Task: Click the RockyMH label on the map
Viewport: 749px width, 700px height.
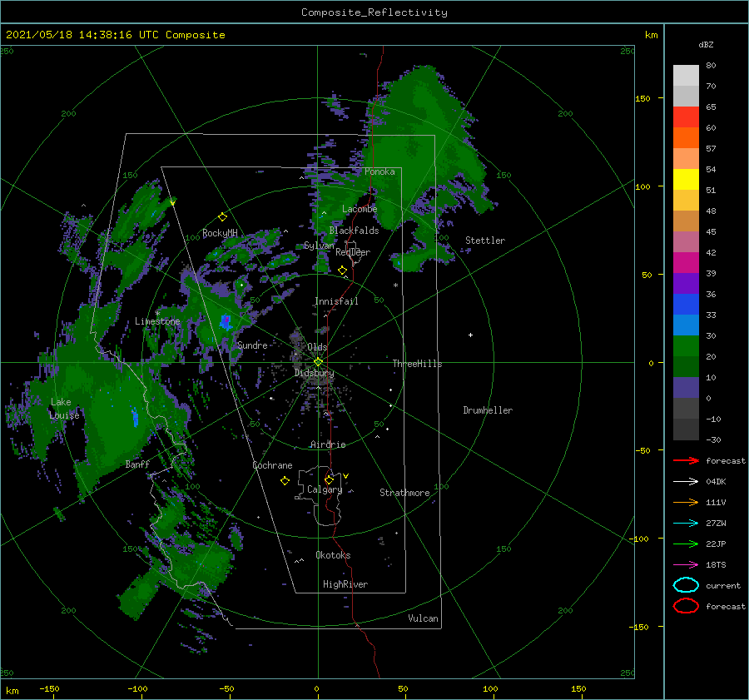Action: [x=220, y=233]
